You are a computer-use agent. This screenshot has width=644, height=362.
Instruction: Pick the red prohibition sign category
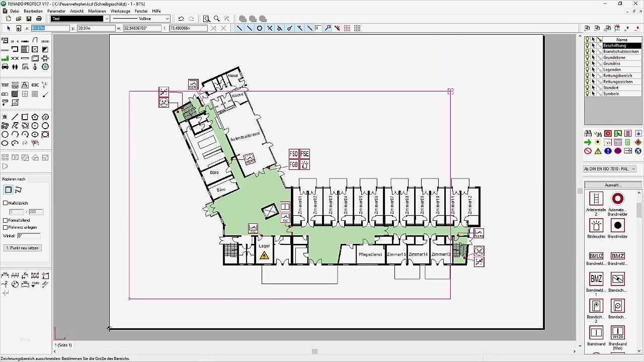coord(588,151)
